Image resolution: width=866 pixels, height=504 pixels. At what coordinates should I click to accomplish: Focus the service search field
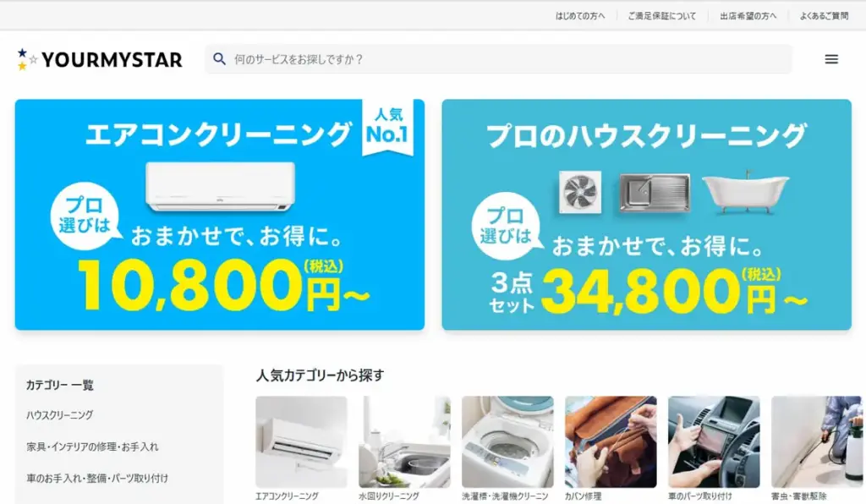click(498, 59)
